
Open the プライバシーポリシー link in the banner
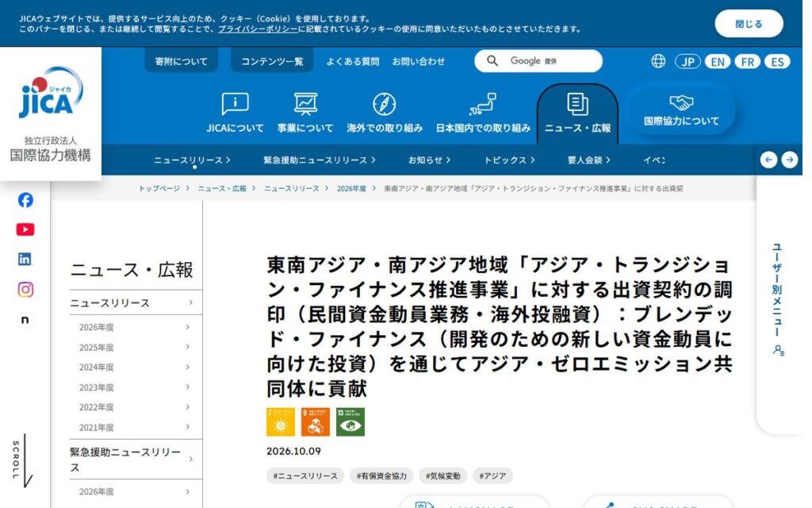[258, 29]
